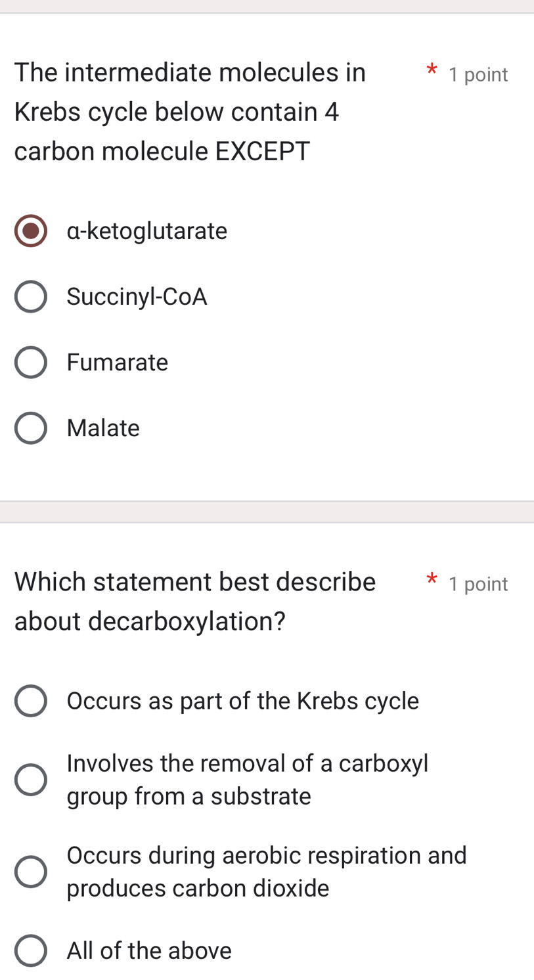Click the Fumarate answer label text
Viewport: 534px width, 980px height.
coord(118,363)
